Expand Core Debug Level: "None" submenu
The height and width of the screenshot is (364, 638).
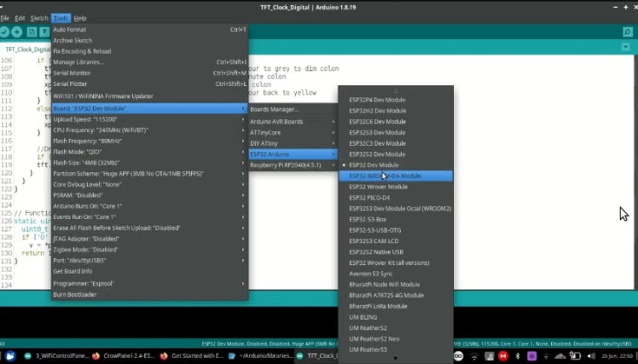150,184
